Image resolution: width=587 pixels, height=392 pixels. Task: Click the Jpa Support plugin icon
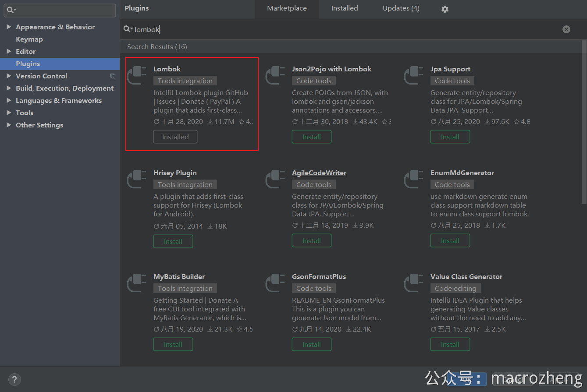(413, 75)
